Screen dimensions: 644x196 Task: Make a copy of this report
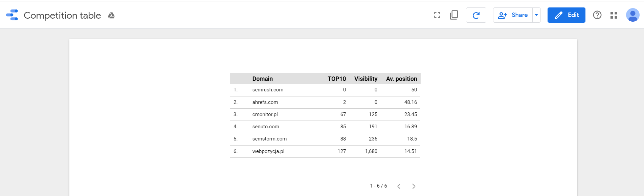point(454,15)
